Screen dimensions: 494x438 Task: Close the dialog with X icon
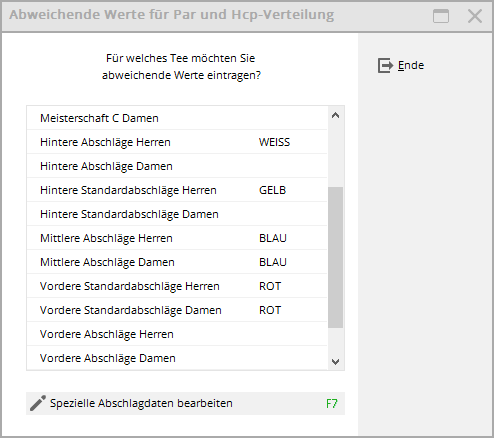[475, 16]
